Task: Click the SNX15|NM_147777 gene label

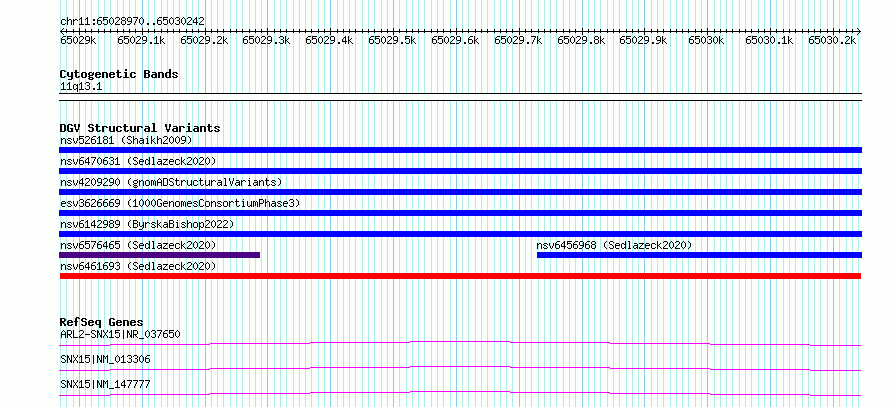Action: point(105,384)
